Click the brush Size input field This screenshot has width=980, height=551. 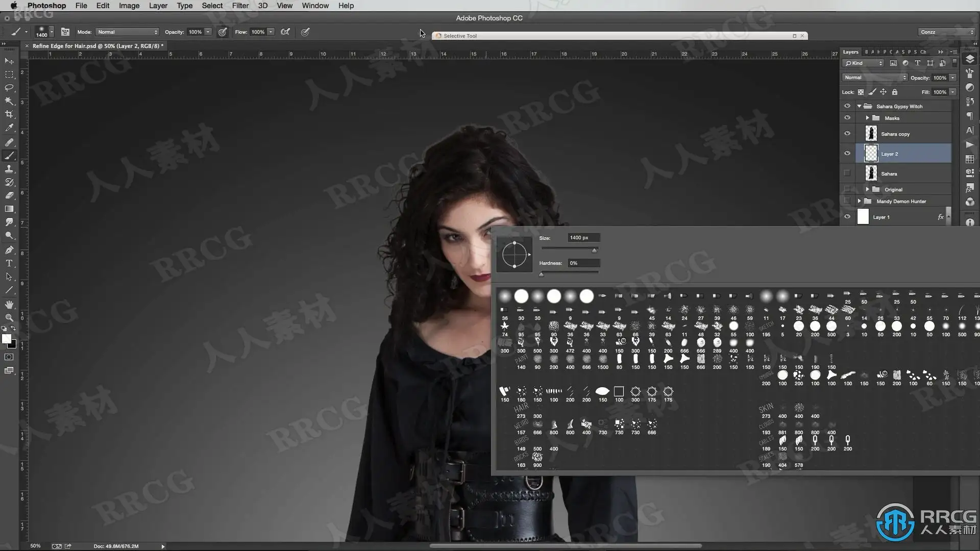tap(583, 238)
